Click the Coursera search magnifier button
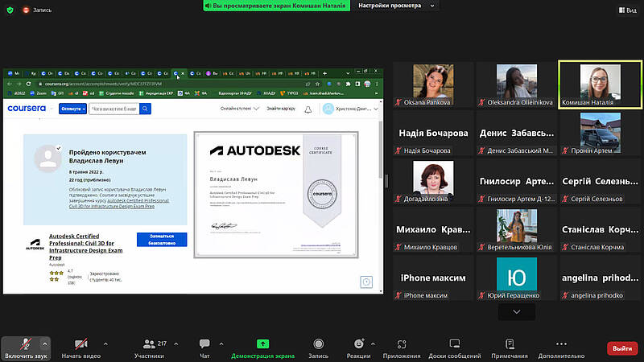Screen dimensions: 644x362 pos(145,109)
